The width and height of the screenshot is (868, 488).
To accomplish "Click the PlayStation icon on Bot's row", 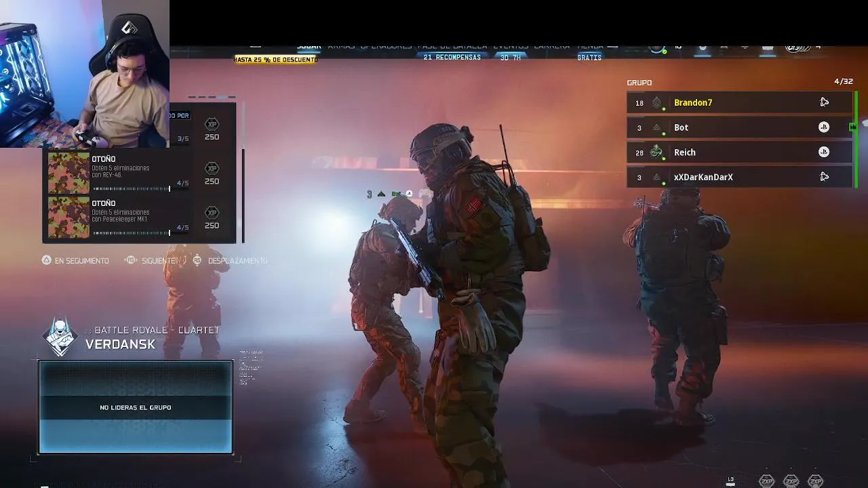I will [824, 127].
